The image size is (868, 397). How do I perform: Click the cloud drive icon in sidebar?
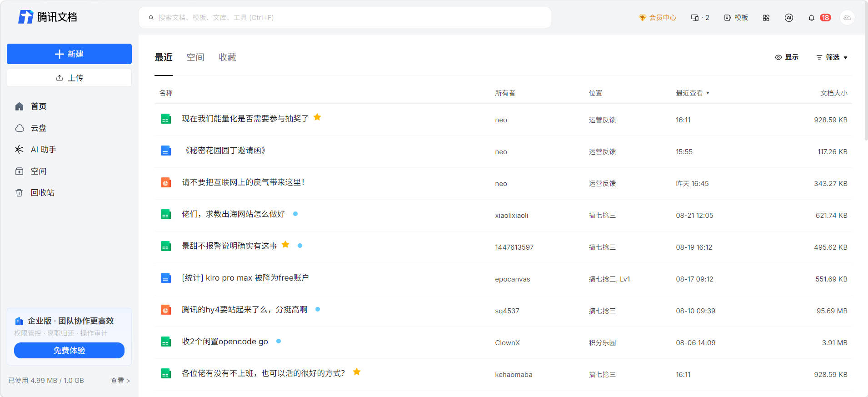(20, 128)
